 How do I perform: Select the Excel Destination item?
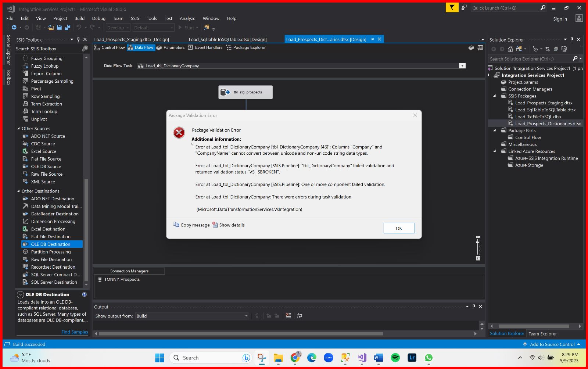(48, 229)
